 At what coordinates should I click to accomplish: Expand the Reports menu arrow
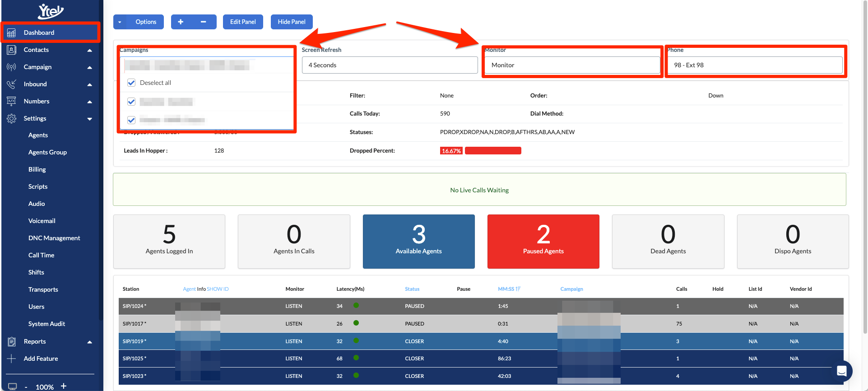[89, 342]
